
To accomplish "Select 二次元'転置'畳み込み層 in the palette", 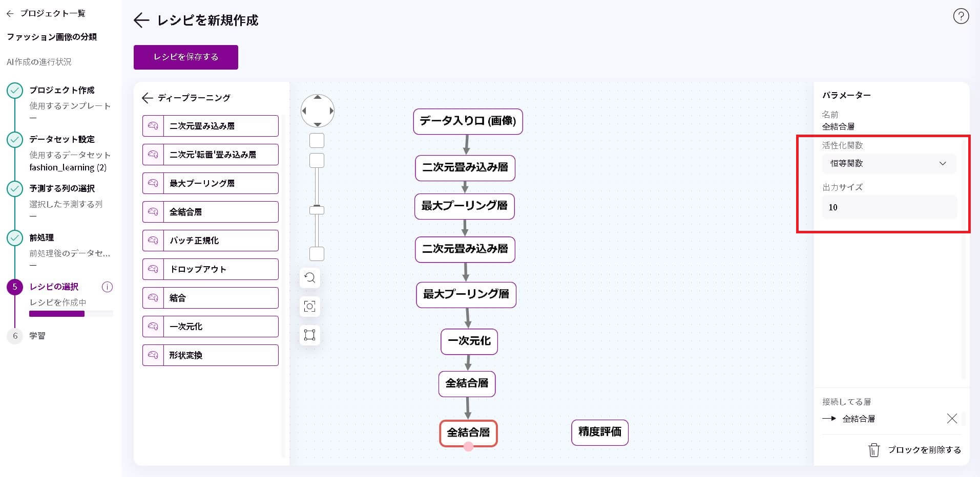I will [211, 155].
